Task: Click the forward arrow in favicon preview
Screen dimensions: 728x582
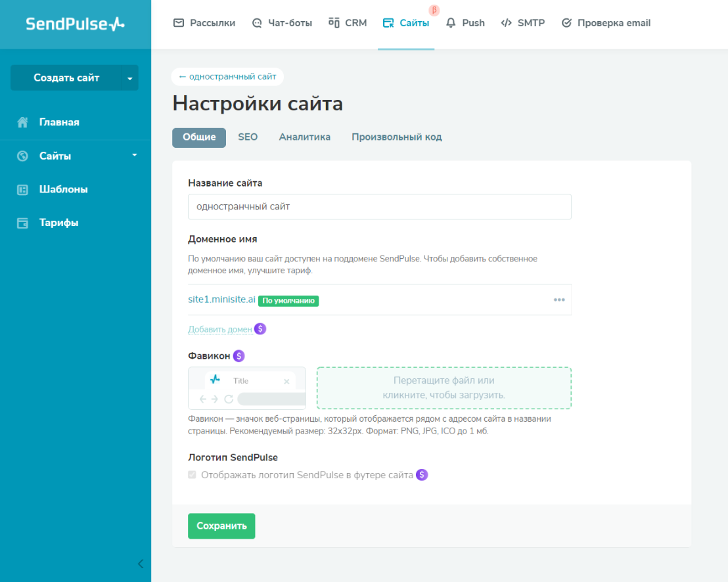Action: pyautogui.click(x=214, y=399)
